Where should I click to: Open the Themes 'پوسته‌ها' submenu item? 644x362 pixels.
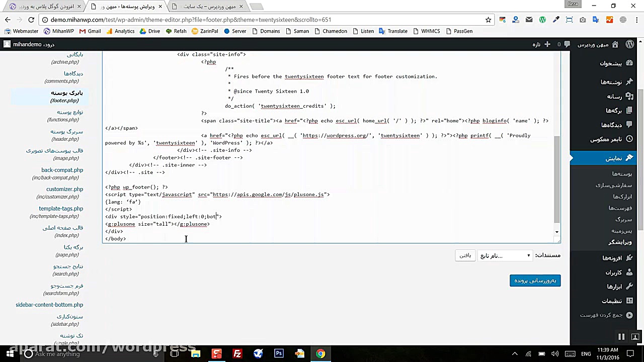pos(622,174)
